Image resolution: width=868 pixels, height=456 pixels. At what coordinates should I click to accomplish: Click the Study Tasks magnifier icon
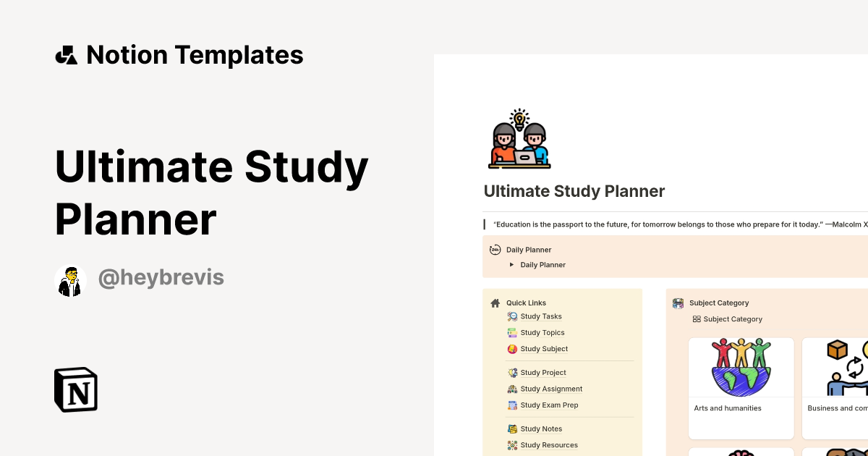tap(511, 316)
